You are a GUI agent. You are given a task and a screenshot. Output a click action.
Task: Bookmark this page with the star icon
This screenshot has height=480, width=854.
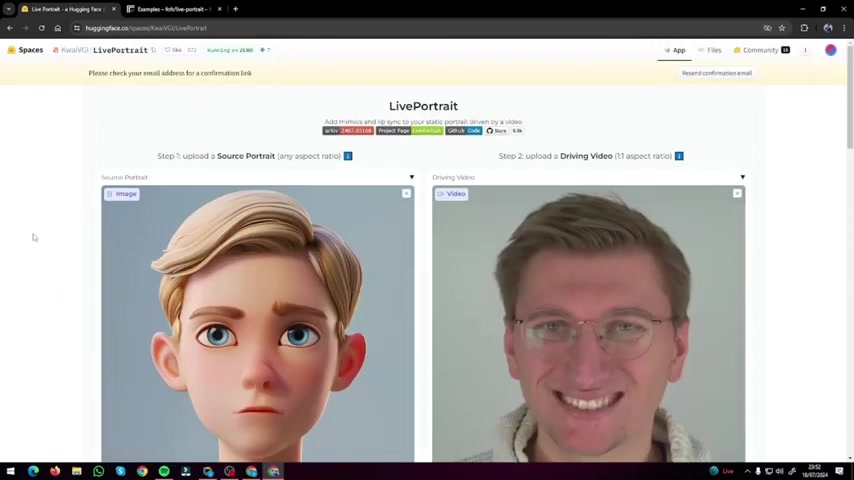click(x=782, y=28)
